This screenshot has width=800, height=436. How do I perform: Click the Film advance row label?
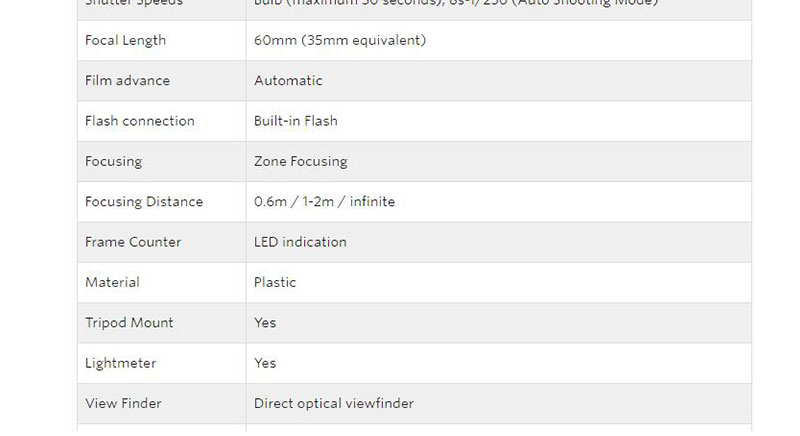pyautogui.click(x=128, y=81)
